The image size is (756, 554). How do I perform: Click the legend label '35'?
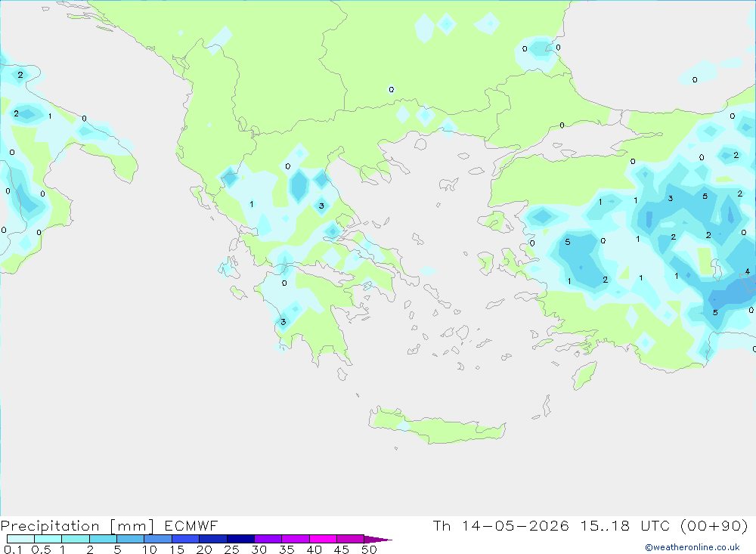287,549
